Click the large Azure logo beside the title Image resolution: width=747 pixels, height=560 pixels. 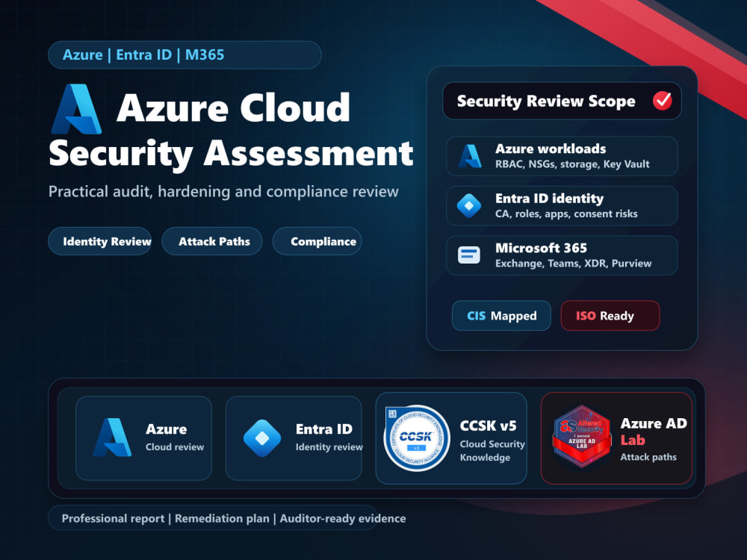click(x=76, y=109)
